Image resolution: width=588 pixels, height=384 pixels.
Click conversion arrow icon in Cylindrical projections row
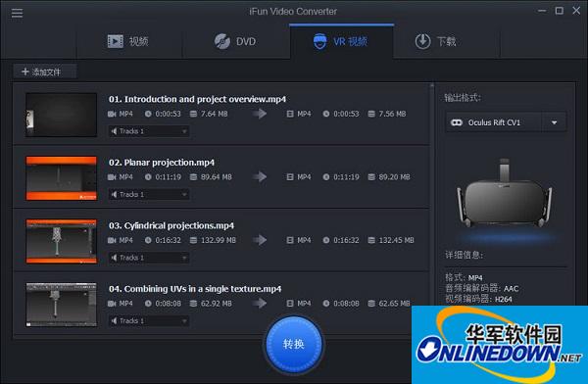click(x=260, y=240)
